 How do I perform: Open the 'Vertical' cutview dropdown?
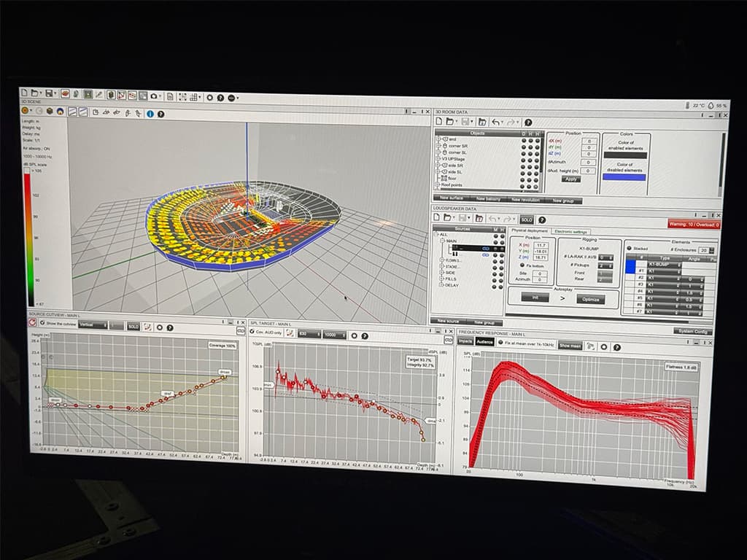(x=93, y=324)
